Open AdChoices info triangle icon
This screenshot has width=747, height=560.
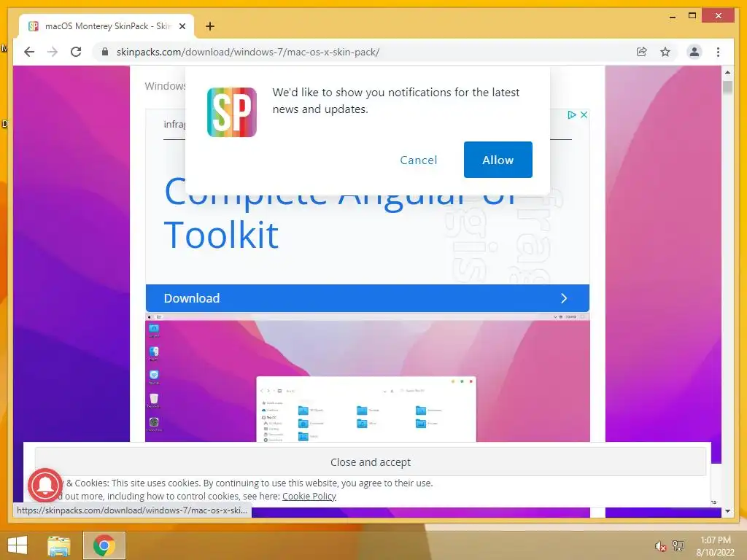click(x=572, y=114)
